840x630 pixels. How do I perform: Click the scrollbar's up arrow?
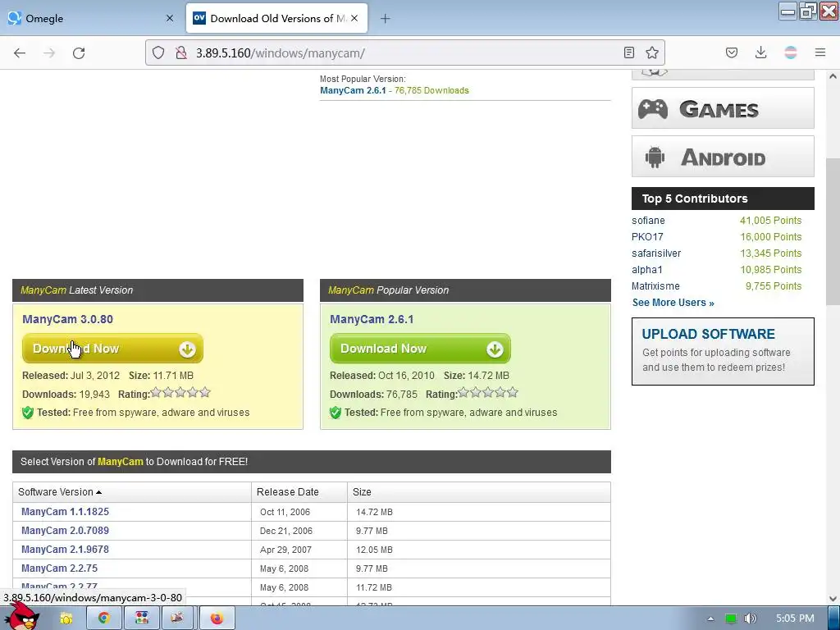(x=833, y=76)
